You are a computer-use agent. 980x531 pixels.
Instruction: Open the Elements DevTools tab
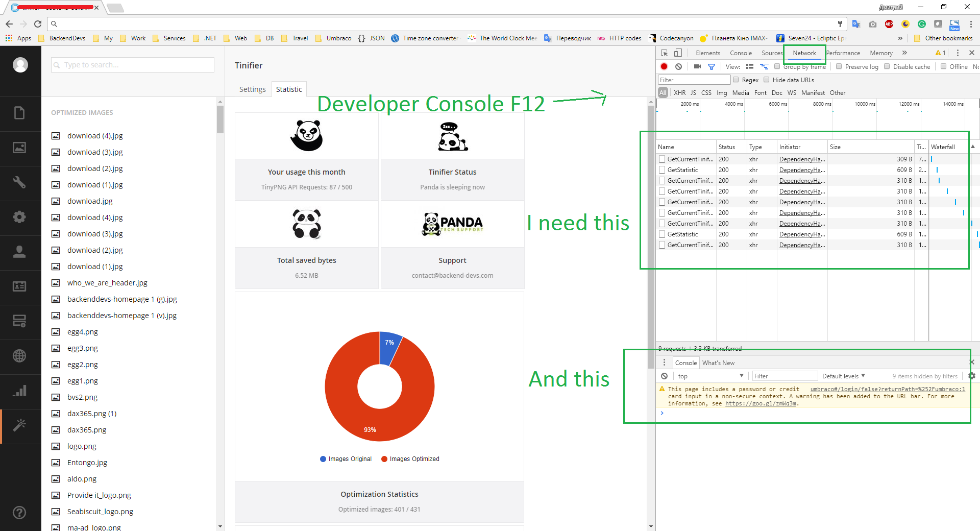click(x=708, y=53)
